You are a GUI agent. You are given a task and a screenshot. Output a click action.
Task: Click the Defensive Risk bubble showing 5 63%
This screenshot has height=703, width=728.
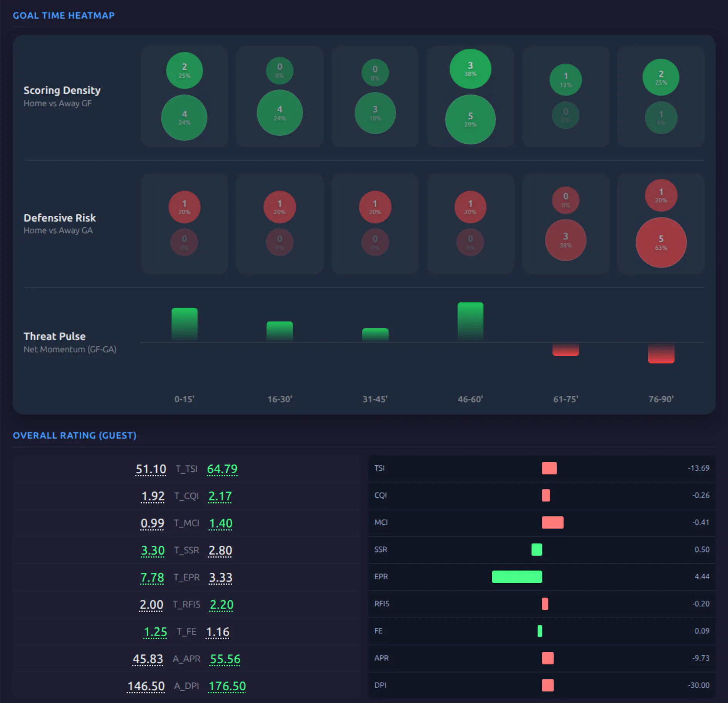(x=661, y=242)
